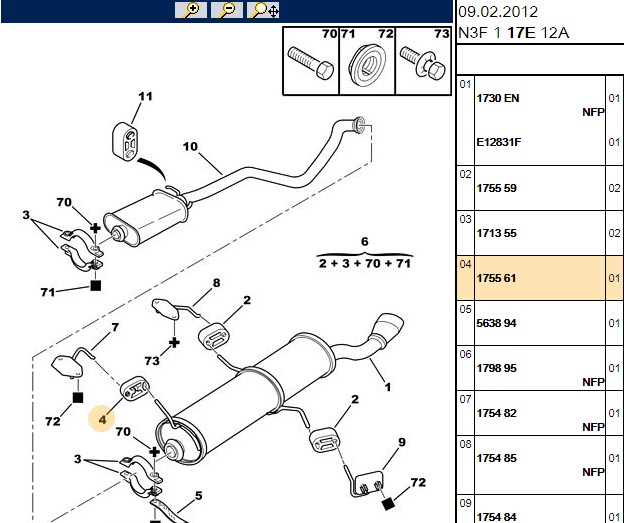The image size is (624, 523).
Task: Select part number E12831F
Action: 499,142
